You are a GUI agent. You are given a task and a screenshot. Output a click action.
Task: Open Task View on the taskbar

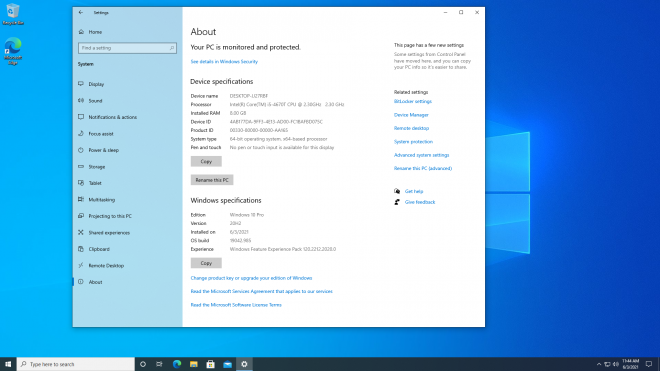pyautogui.click(x=159, y=364)
